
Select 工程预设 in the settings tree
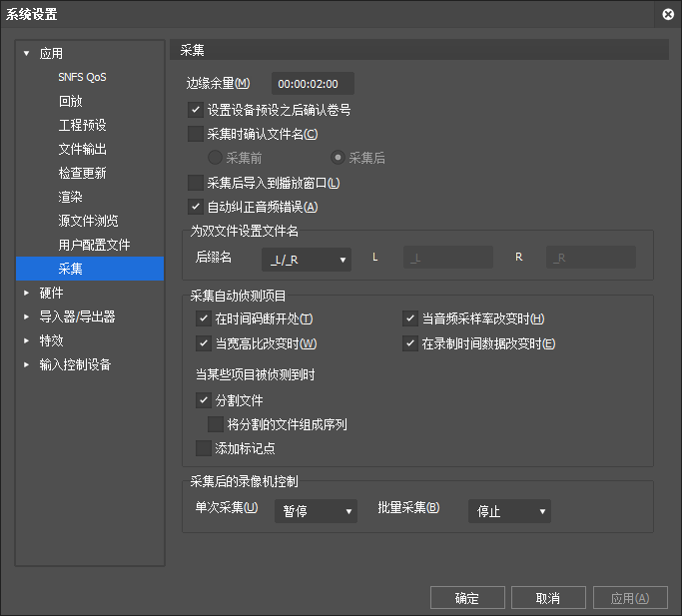(x=82, y=125)
